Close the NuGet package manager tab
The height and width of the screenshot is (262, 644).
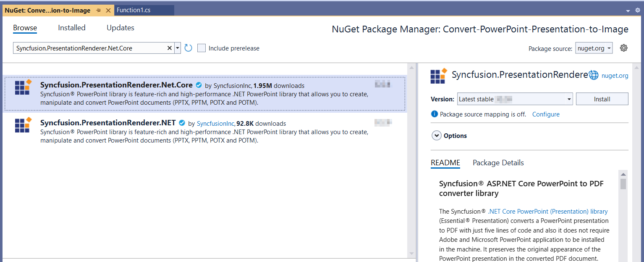click(108, 10)
